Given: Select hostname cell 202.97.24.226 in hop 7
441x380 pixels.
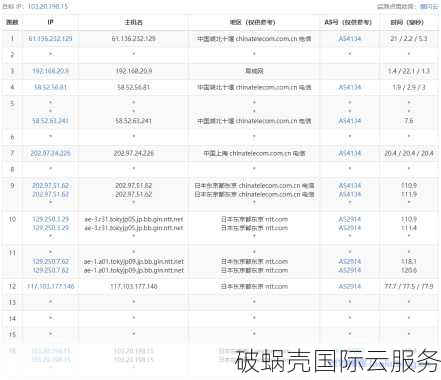Looking at the screenshot, I should (133, 153).
